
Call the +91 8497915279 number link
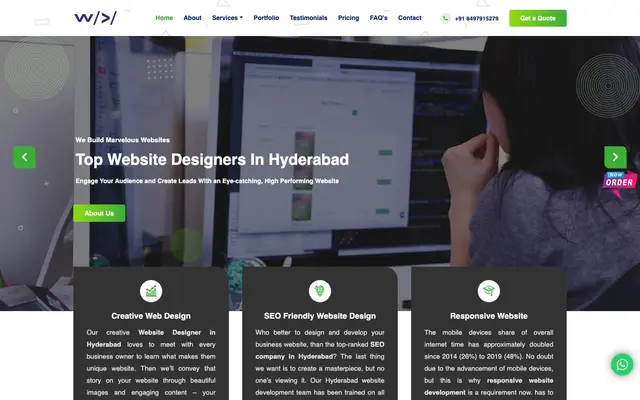tap(477, 19)
